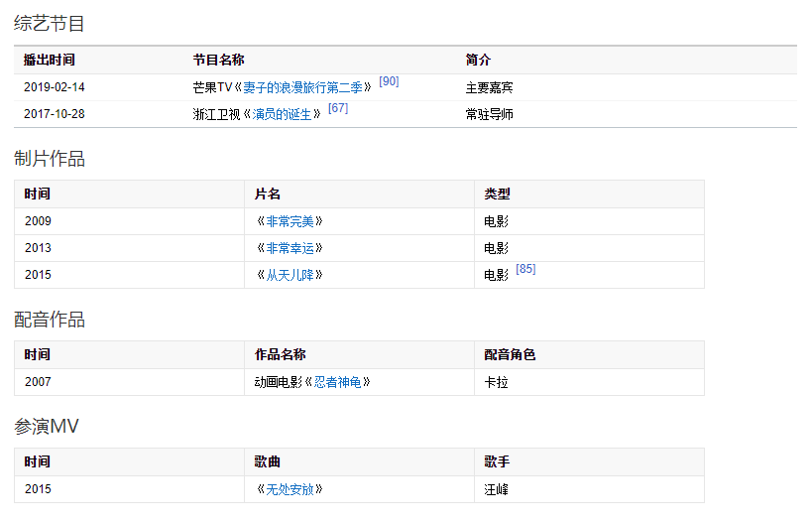
Task: Select the 配音角色 column header
Action: [x=510, y=354]
